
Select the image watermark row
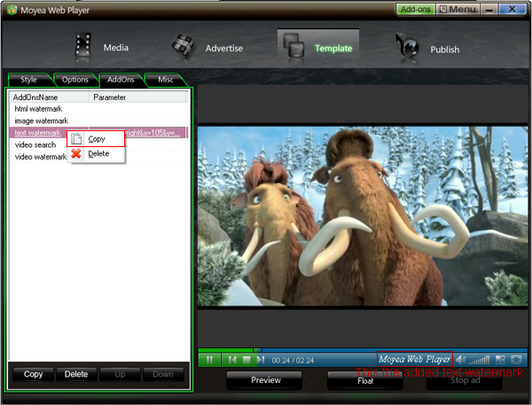[x=98, y=121]
